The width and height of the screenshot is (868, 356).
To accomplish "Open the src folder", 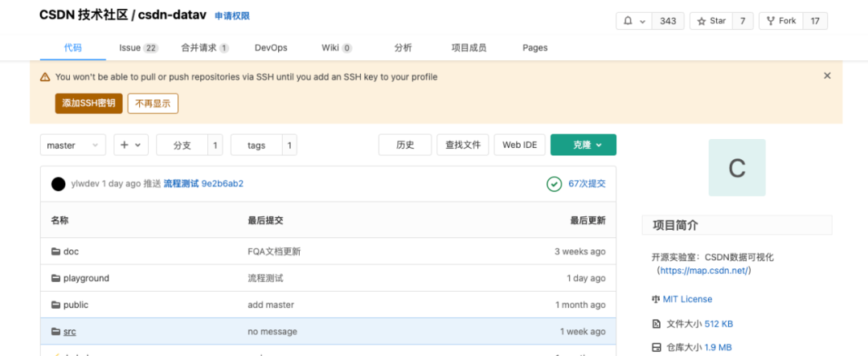I will point(70,332).
